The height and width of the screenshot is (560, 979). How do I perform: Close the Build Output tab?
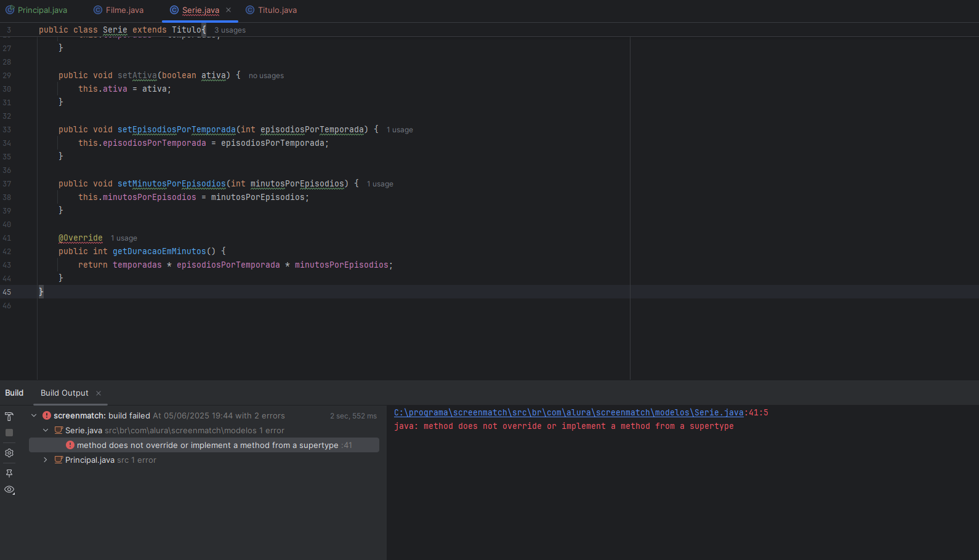(x=99, y=393)
